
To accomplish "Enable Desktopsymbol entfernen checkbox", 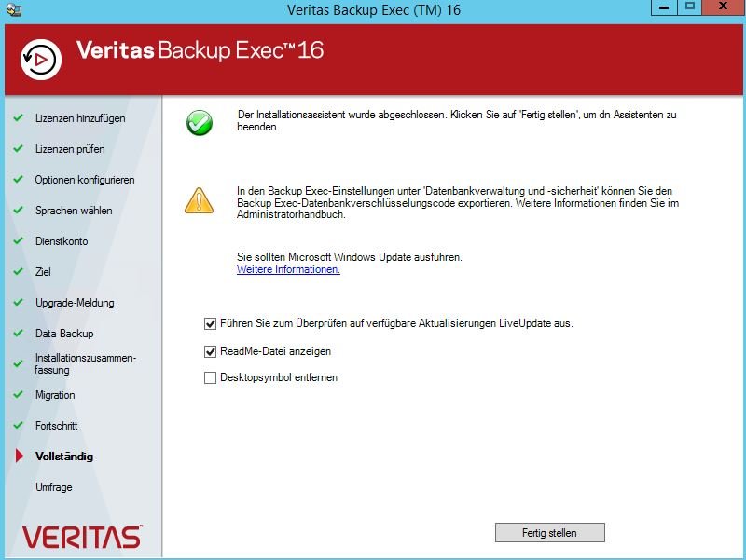I will 210,378.
